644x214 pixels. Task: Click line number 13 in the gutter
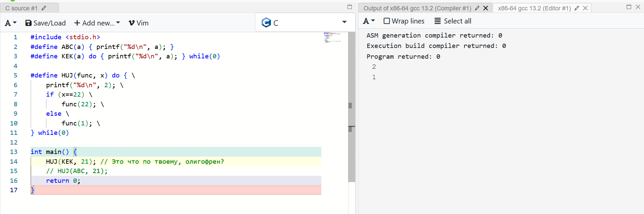(14, 152)
